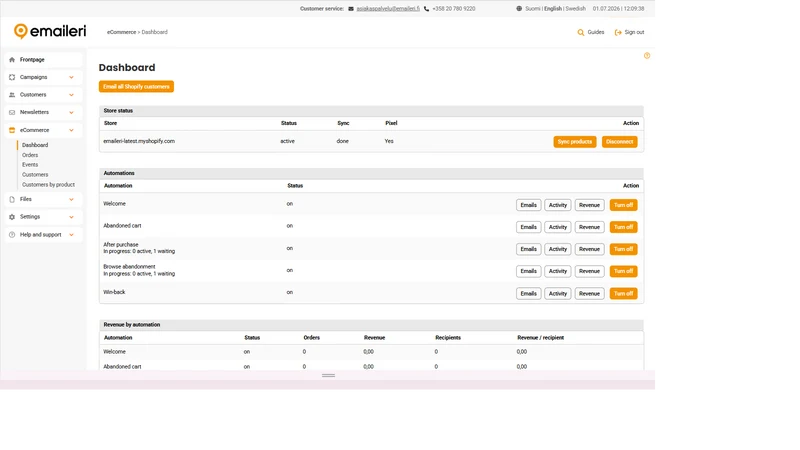Image resolution: width=800 pixels, height=450 pixels.
Task: View Revenue for Welcome automation
Action: (589, 205)
